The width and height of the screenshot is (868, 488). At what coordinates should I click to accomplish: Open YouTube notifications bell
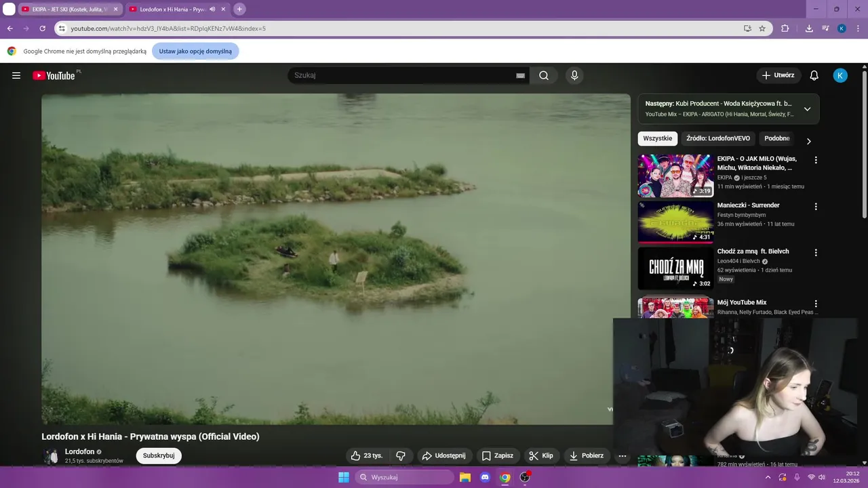[814, 75]
